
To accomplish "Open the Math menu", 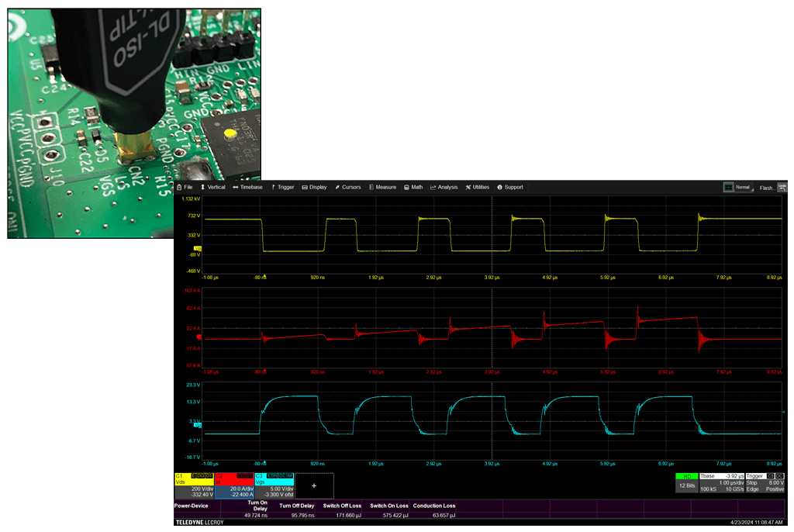I will 413,187.
